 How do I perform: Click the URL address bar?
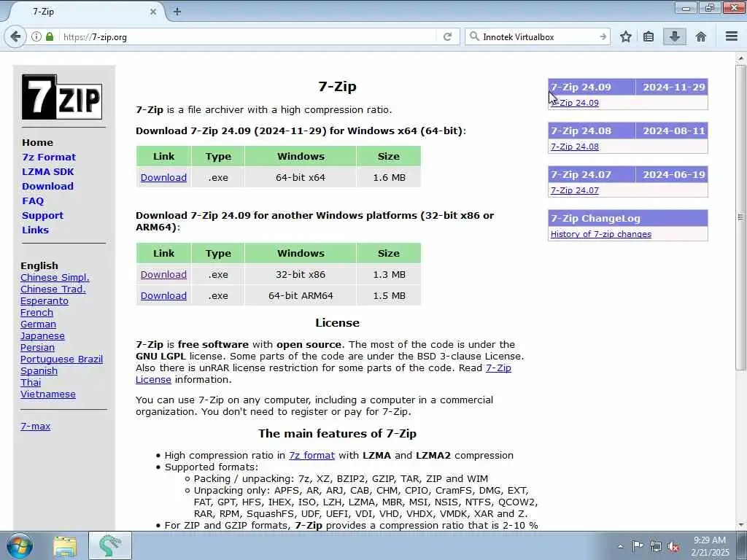click(248, 36)
